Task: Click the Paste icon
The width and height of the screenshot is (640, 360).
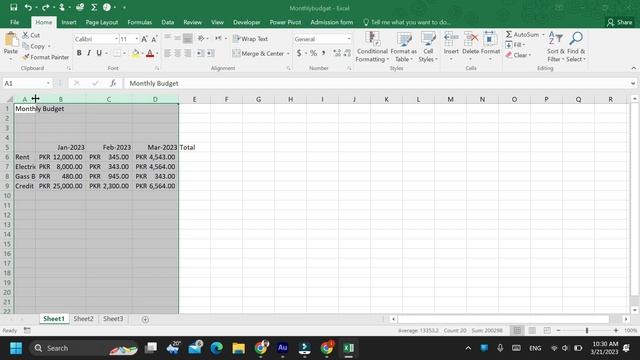Action: pos(11,40)
